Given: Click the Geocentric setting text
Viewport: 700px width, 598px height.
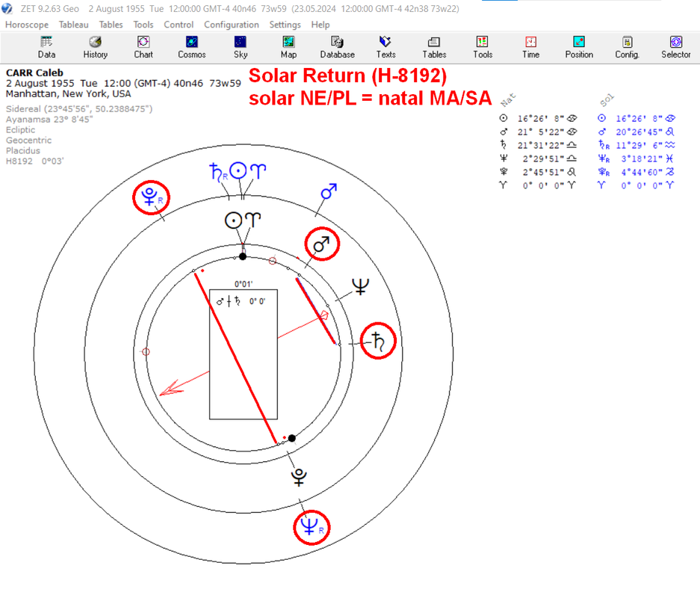Looking at the screenshot, I should point(28,141).
